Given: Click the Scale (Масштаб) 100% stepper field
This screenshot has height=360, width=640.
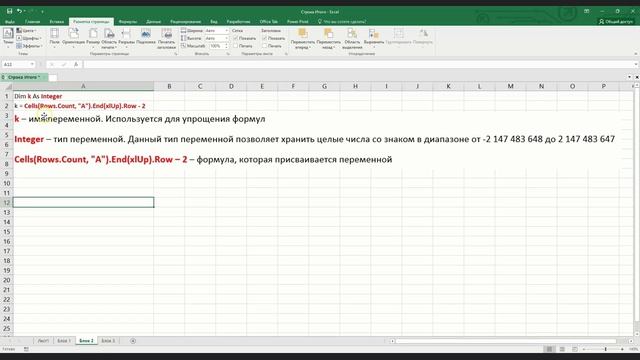Looking at the screenshot, I should (218, 46).
